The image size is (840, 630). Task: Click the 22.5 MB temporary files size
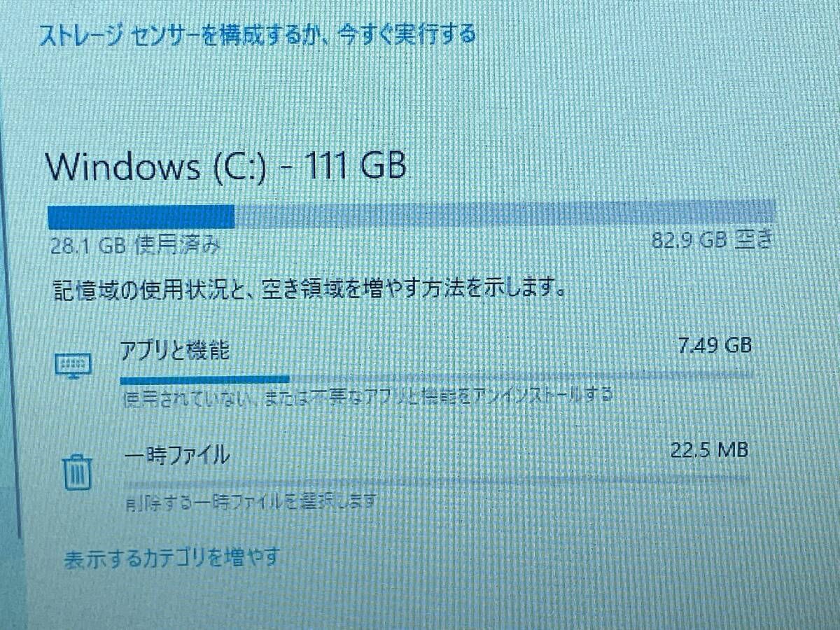pyautogui.click(x=710, y=449)
